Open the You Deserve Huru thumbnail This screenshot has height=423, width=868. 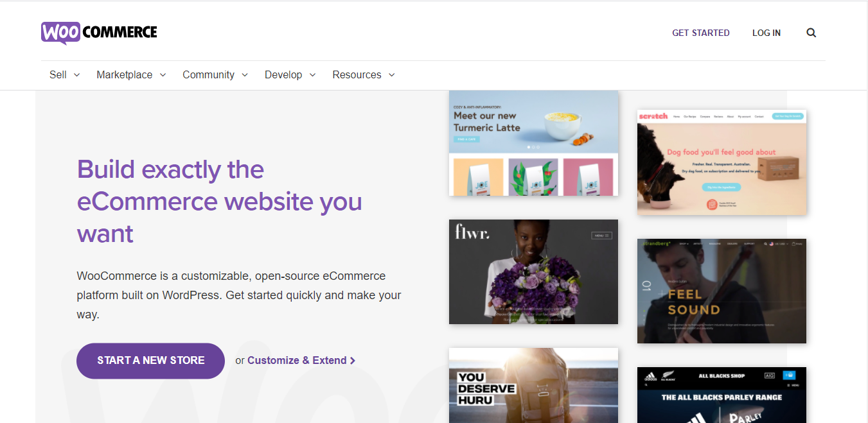[533, 385]
